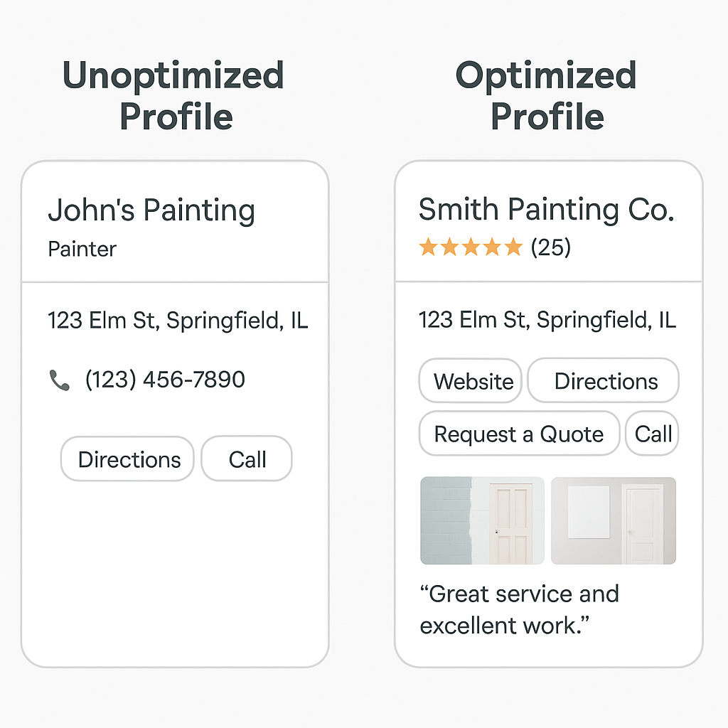Click the Painter category label
The height and width of the screenshot is (728, 728).
[x=82, y=250]
